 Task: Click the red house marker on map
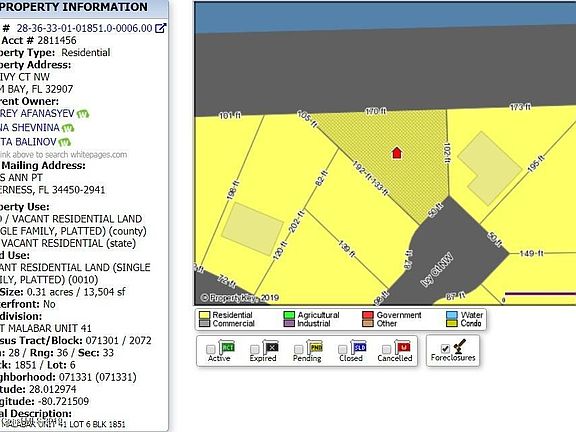tap(397, 152)
